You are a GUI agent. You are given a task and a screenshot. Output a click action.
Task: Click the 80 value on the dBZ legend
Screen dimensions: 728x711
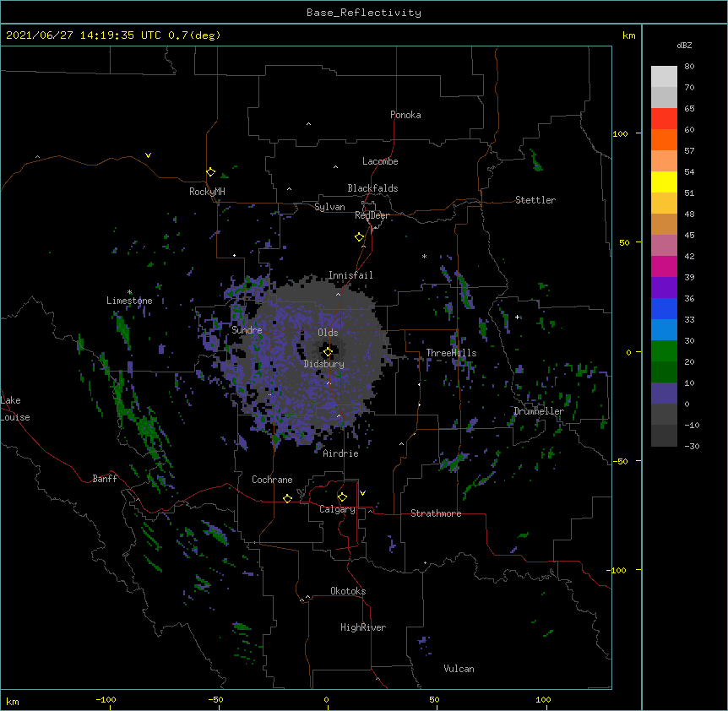[x=689, y=67]
